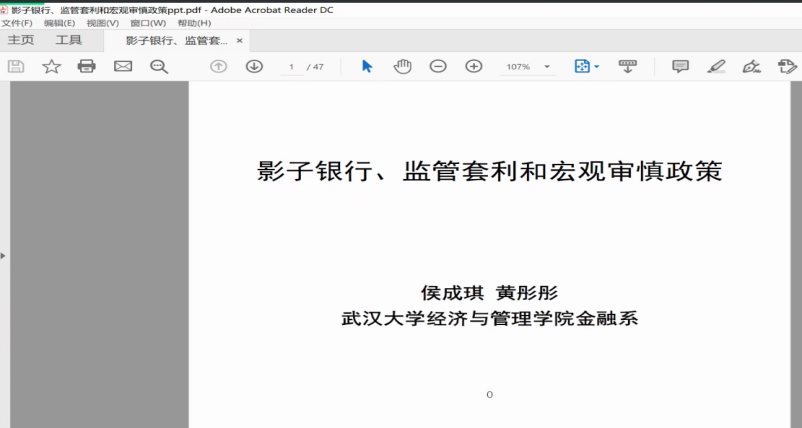
Task: Select the arrow selection tool
Action: point(367,66)
